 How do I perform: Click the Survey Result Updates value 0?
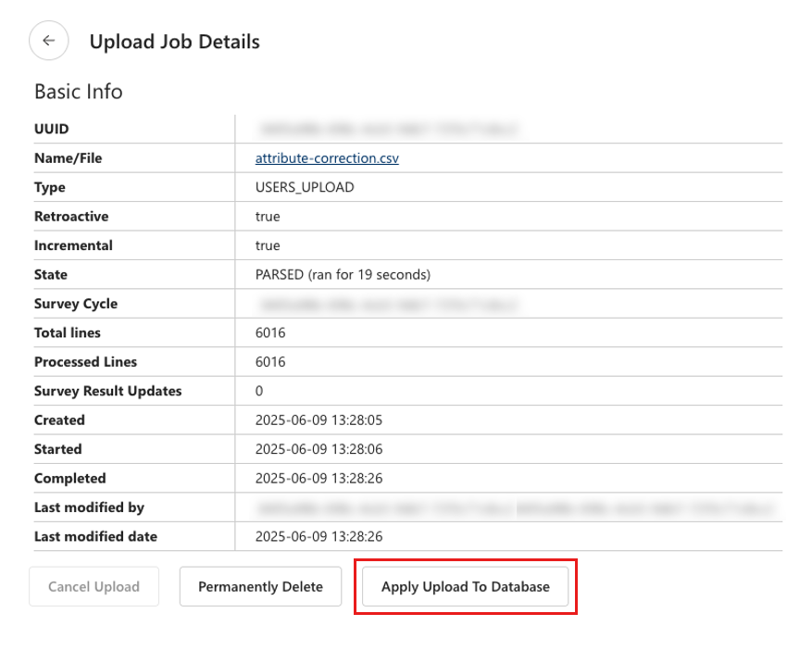click(x=259, y=391)
